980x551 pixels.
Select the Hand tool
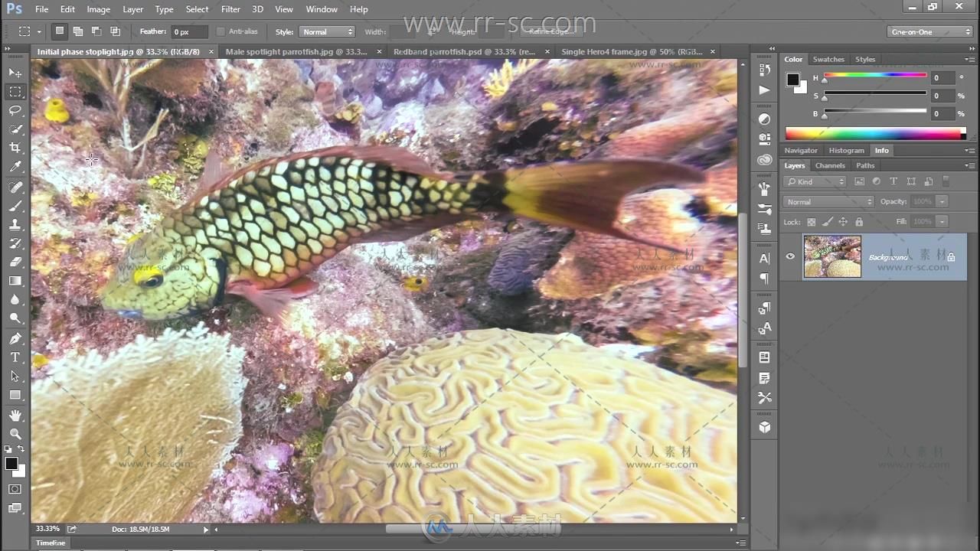[x=15, y=415]
